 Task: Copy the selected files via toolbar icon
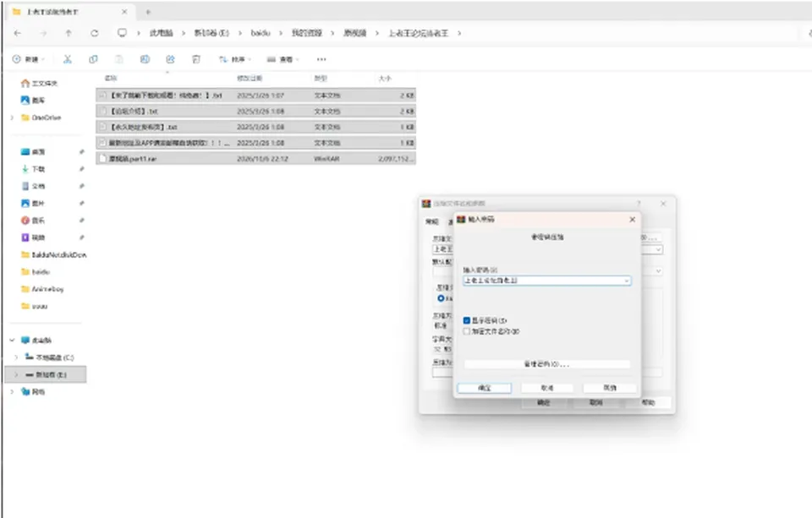[93, 59]
